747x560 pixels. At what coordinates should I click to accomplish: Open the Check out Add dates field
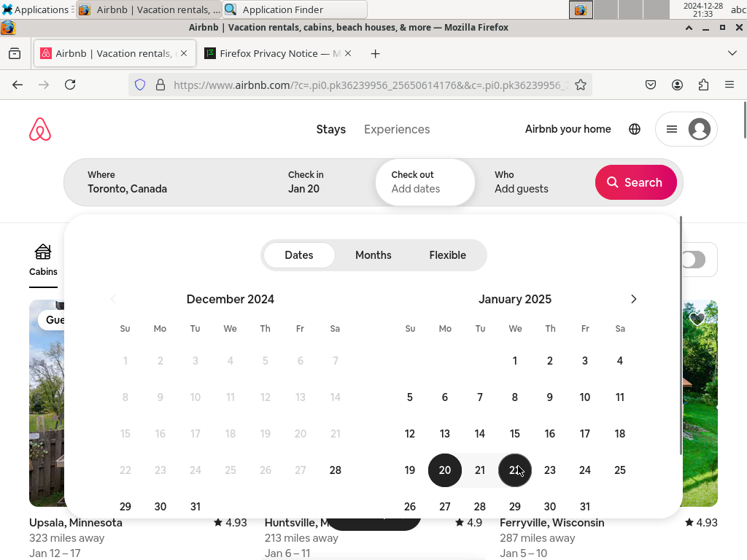point(425,182)
